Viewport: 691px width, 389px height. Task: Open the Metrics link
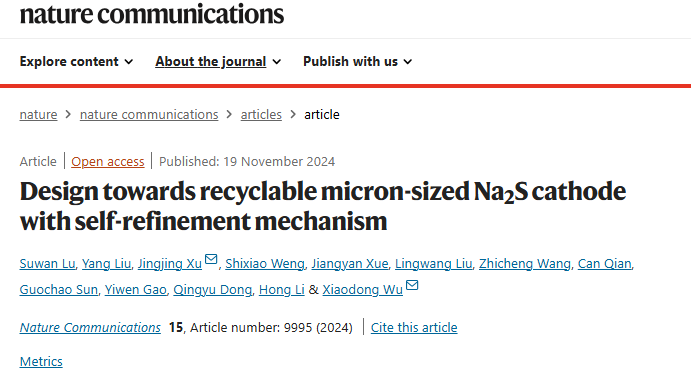[41, 361]
